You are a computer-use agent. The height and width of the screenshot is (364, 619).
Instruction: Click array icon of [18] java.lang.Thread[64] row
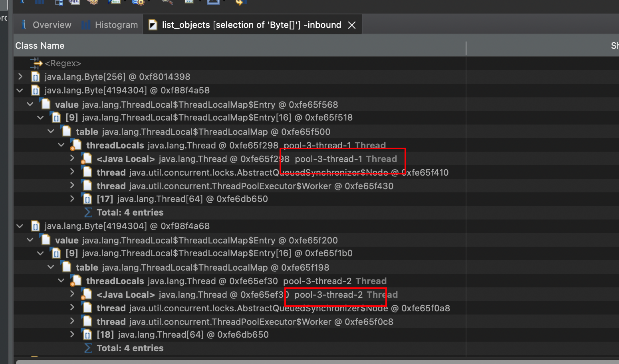tap(87, 334)
